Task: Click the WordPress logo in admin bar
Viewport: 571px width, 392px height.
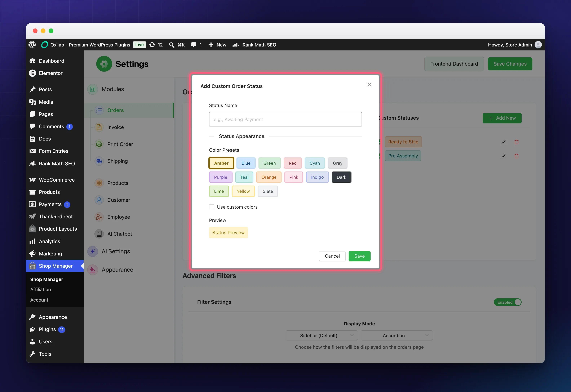Action: click(32, 45)
